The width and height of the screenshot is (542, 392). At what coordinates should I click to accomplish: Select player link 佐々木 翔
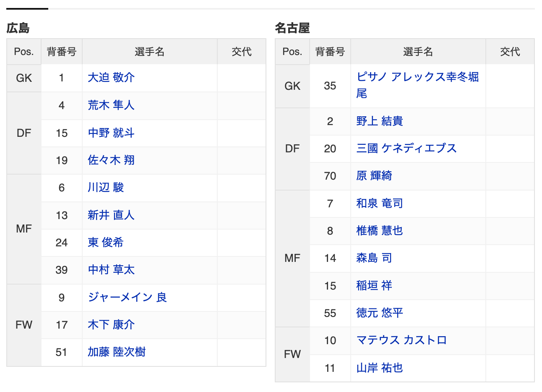pyautogui.click(x=111, y=160)
